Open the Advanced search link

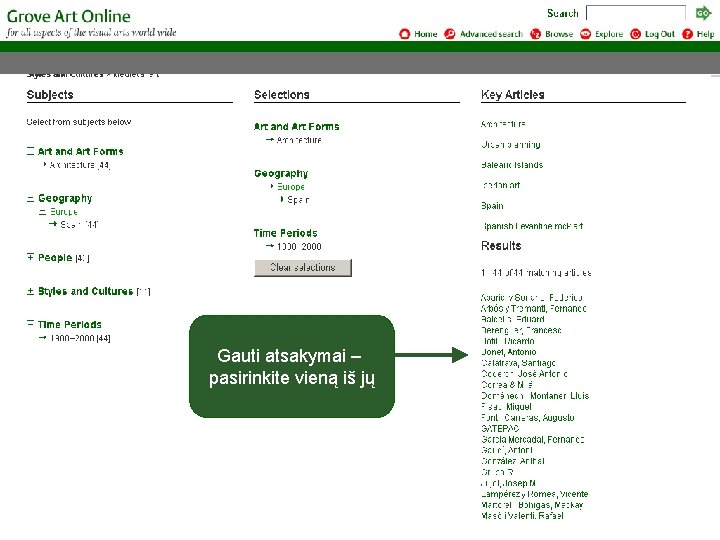point(491,34)
